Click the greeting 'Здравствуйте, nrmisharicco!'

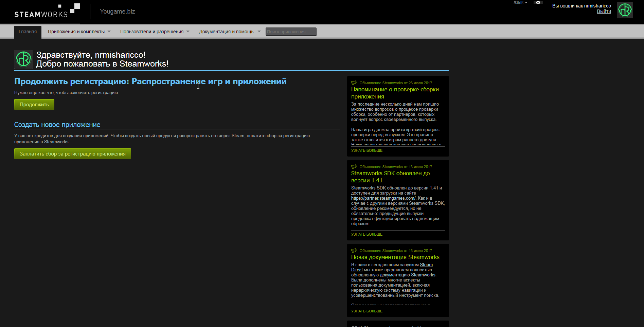(91, 55)
